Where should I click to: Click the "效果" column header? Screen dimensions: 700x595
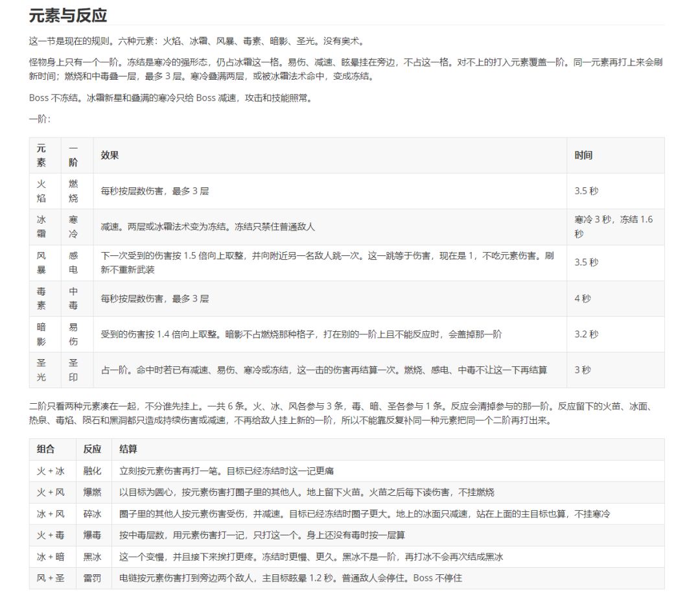(x=330, y=156)
